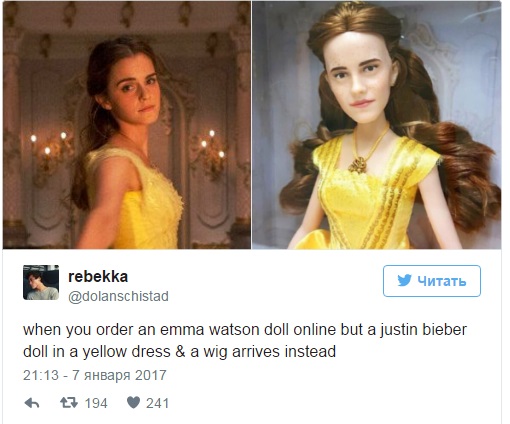Click the reply arrow icon
This screenshot has width=510, height=424.
pyautogui.click(x=32, y=403)
